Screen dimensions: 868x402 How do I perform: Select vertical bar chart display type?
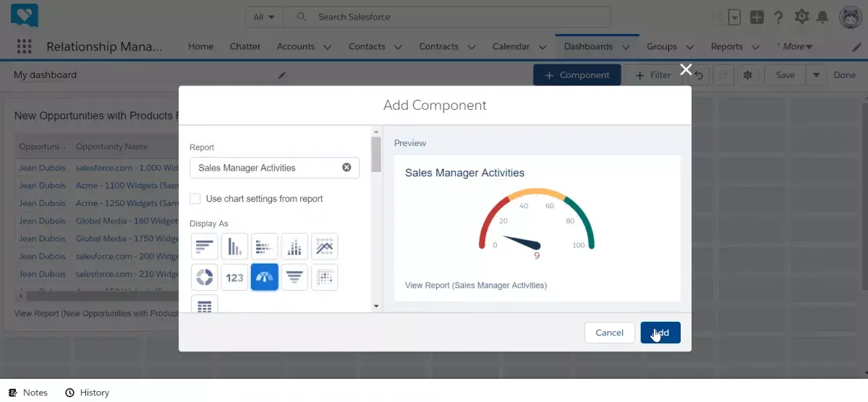[x=234, y=247]
